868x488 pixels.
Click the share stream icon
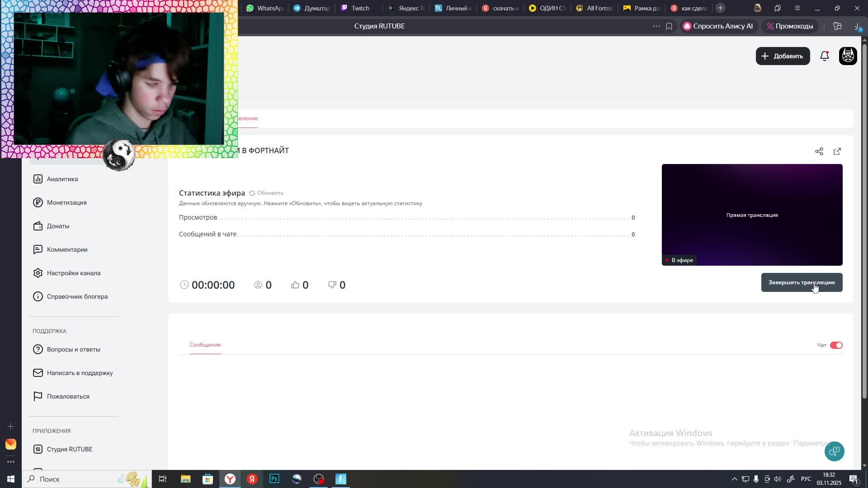tap(819, 151)
